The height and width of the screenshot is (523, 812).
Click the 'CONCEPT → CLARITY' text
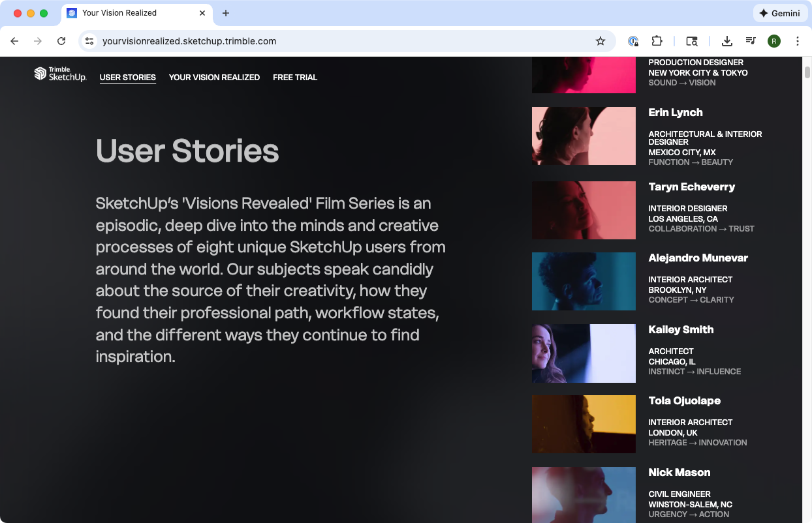click(x=691, y=299)
